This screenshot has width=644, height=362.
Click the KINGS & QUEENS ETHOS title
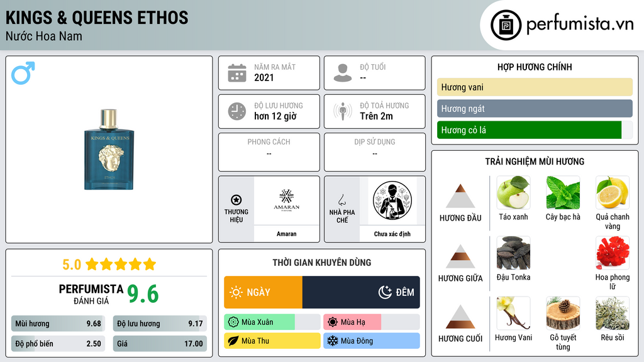click(97, 18)
